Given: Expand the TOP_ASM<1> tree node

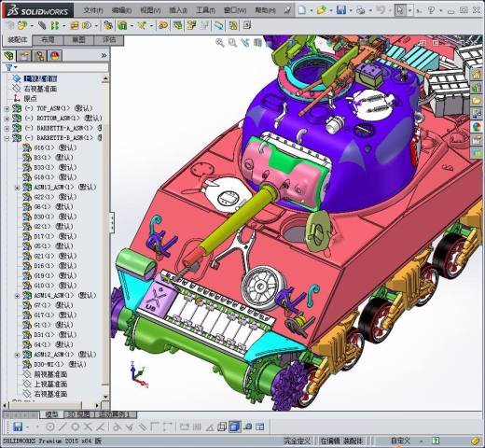Looking at the screenshot, I should pos(7,108).
